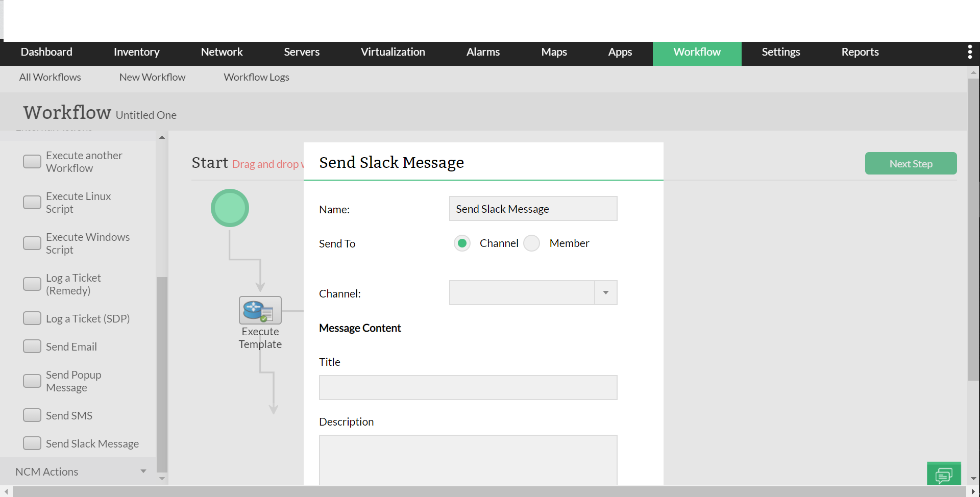Select the Send SMS action icon
The image size is (980, 497).
(x=32, y=415)
